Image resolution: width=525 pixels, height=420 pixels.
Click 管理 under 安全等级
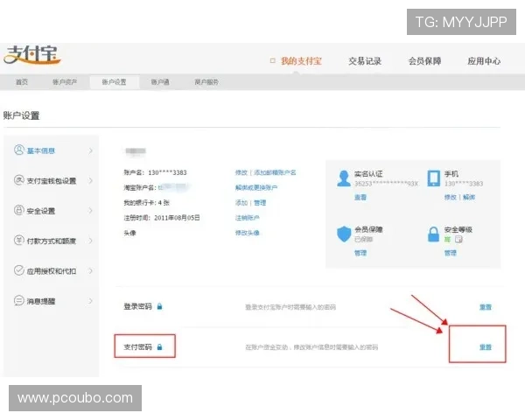point(451,253)
